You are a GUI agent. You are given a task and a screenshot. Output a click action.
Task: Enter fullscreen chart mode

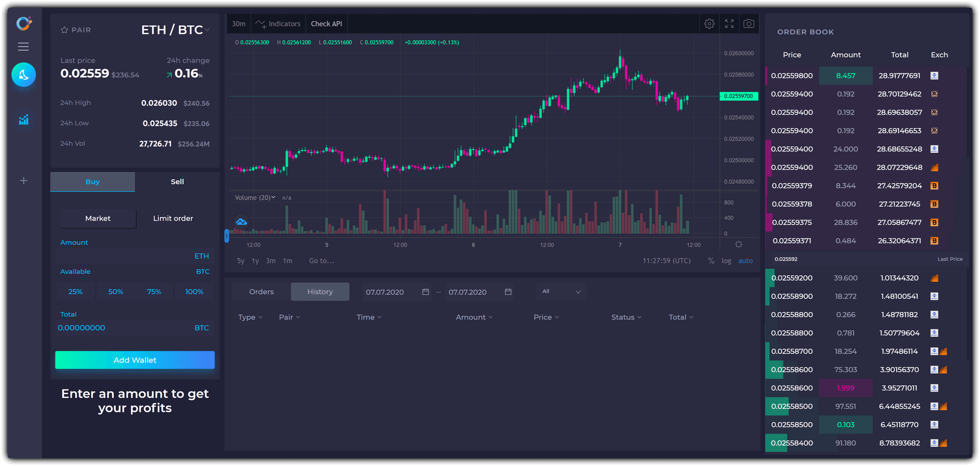pyautogui.click(x=729, y=24)
